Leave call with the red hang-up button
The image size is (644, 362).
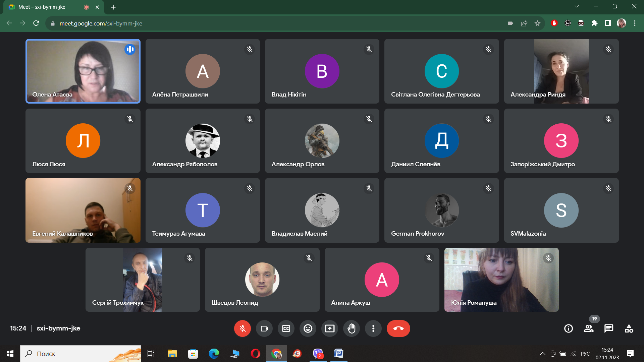[x=398, y=328]
